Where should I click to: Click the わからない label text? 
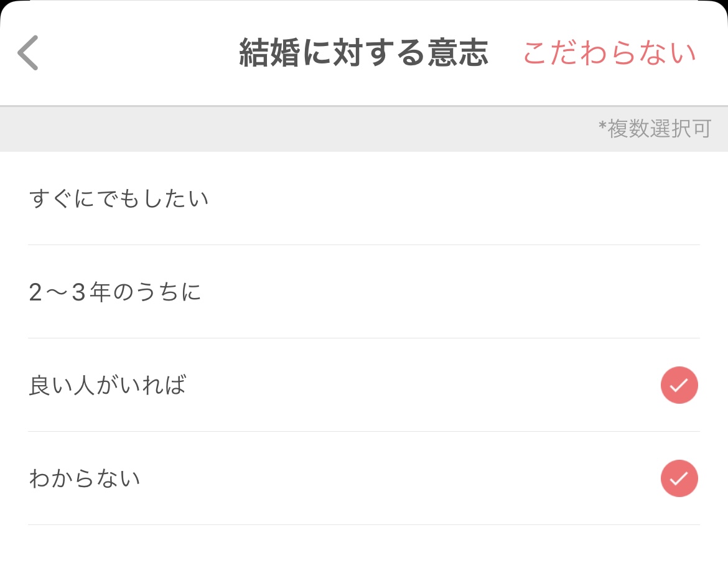tap(85, 479)
